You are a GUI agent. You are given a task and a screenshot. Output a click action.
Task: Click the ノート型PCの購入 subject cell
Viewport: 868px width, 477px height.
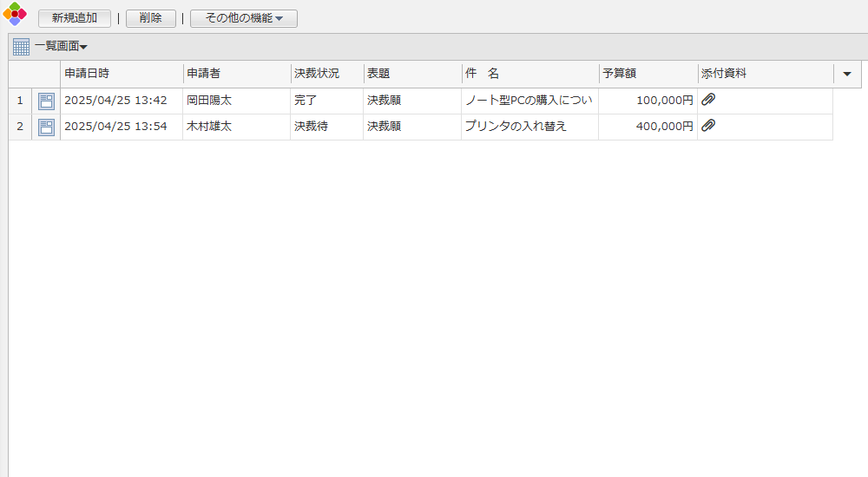[x=529, y=101]
